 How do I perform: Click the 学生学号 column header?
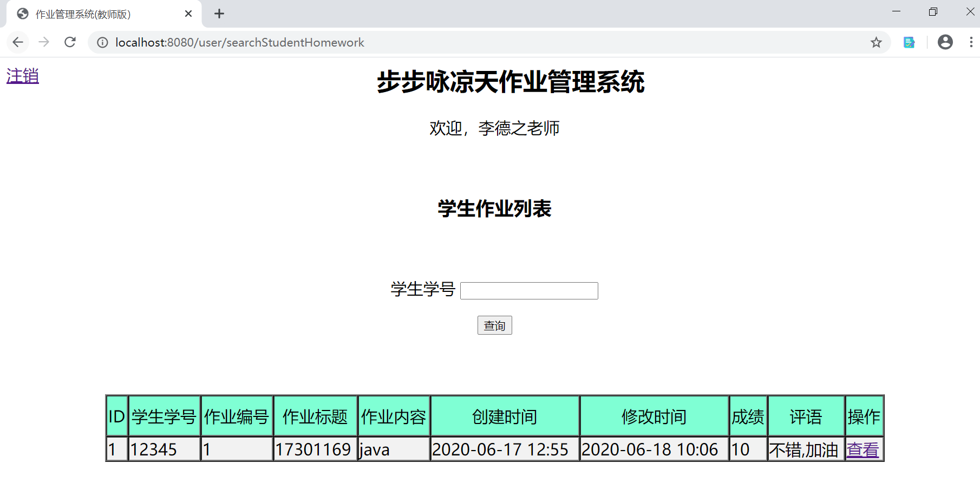tap(164, 416)
